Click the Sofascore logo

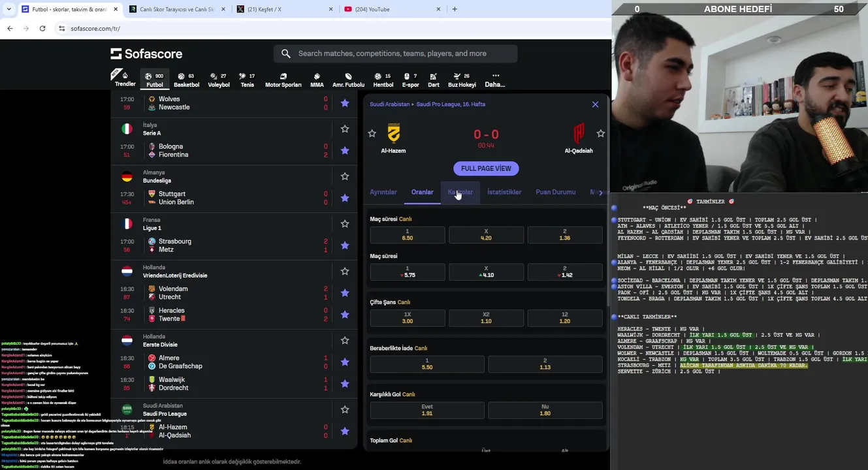tap(146, 54)
